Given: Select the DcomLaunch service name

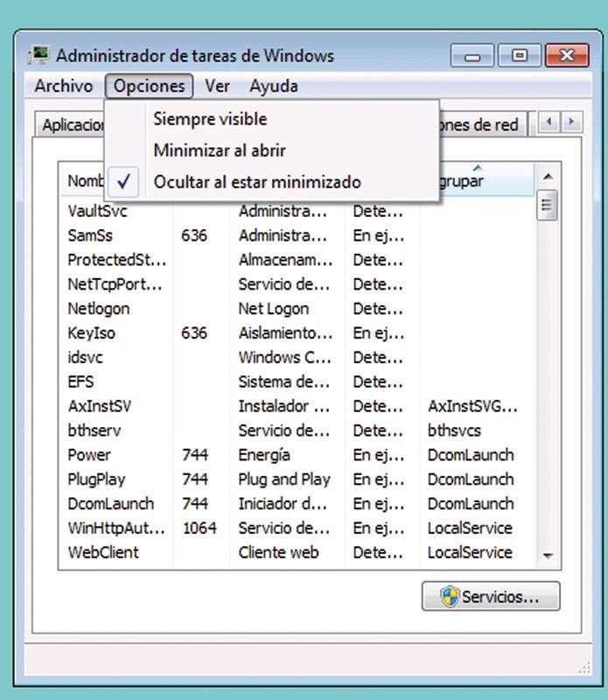Looking at the screenshot, I should pos(111,504).
